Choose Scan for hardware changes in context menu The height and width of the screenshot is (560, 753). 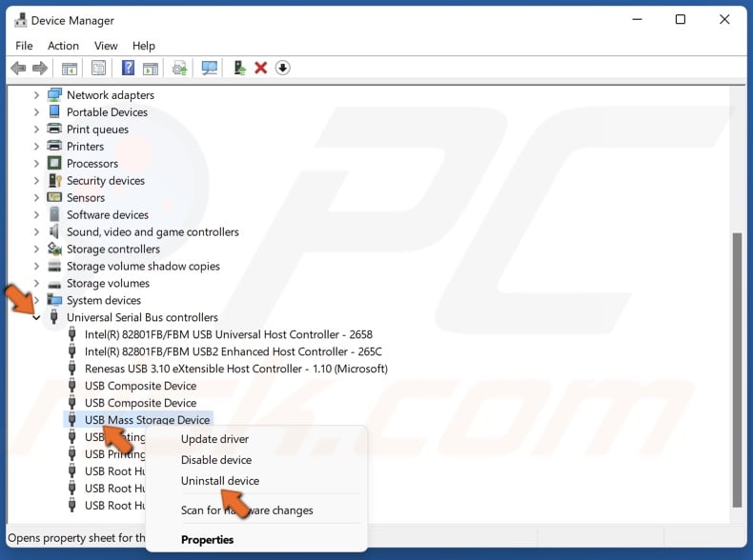[x=247, y=510]
